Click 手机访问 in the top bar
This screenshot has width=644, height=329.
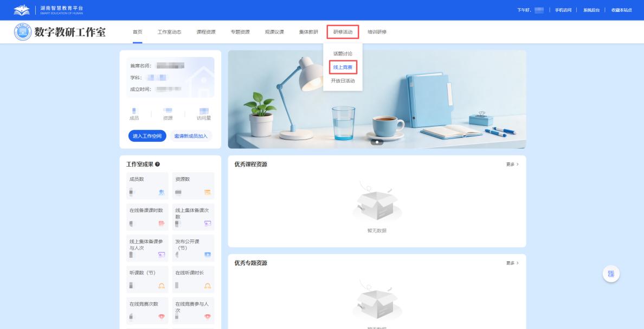(x=563, y=10)
